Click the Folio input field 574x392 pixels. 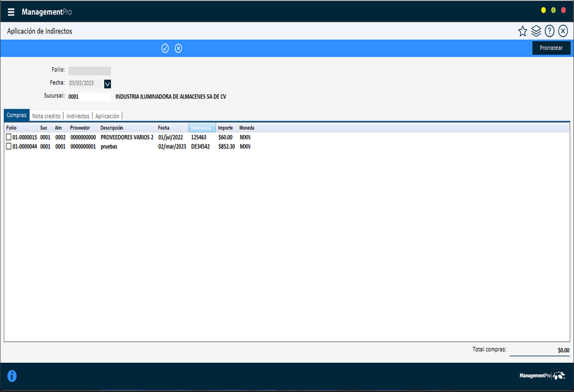(x=89, y=71)
